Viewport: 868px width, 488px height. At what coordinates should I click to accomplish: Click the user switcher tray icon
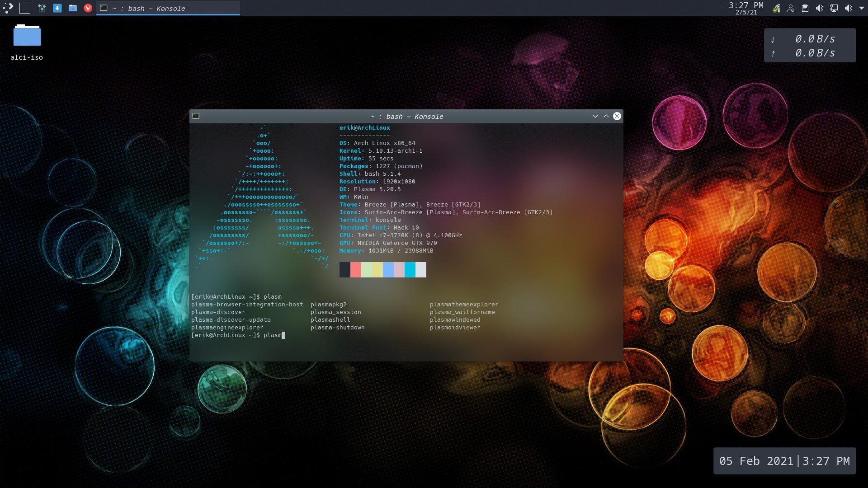pos(791,8)
